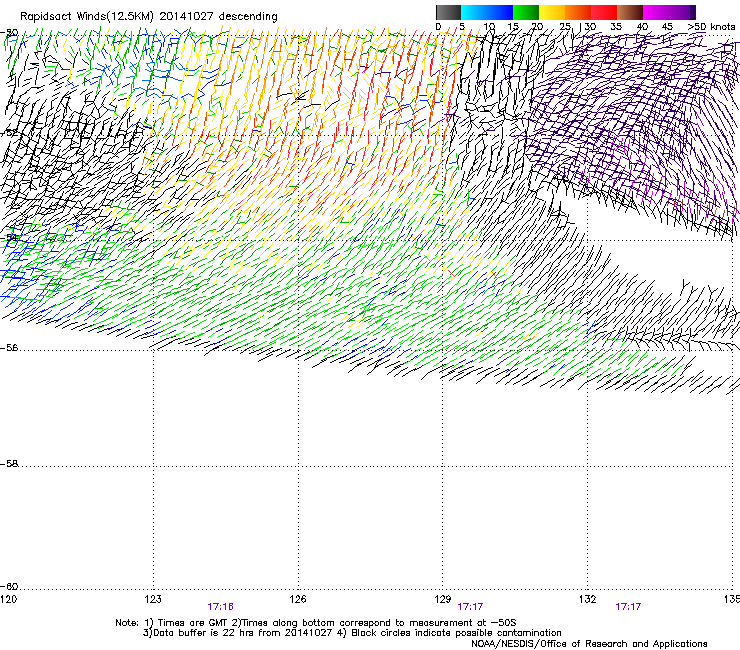Click the purple time label '17:18'
740x650 pixels.
point(220,607)
